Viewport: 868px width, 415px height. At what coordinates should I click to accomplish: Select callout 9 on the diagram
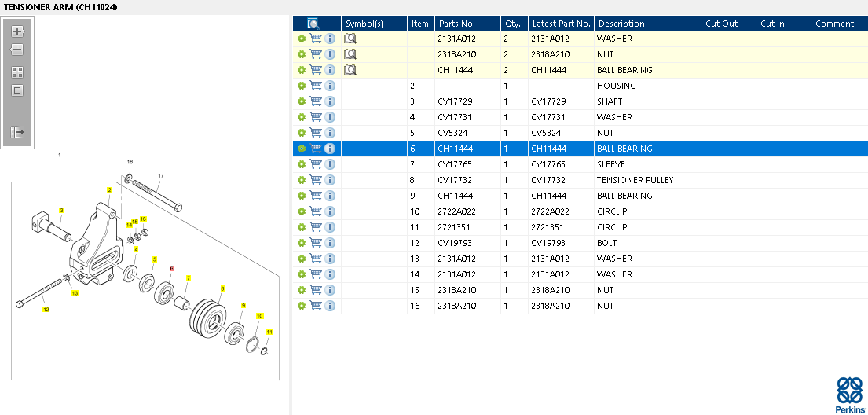[243, 305]
